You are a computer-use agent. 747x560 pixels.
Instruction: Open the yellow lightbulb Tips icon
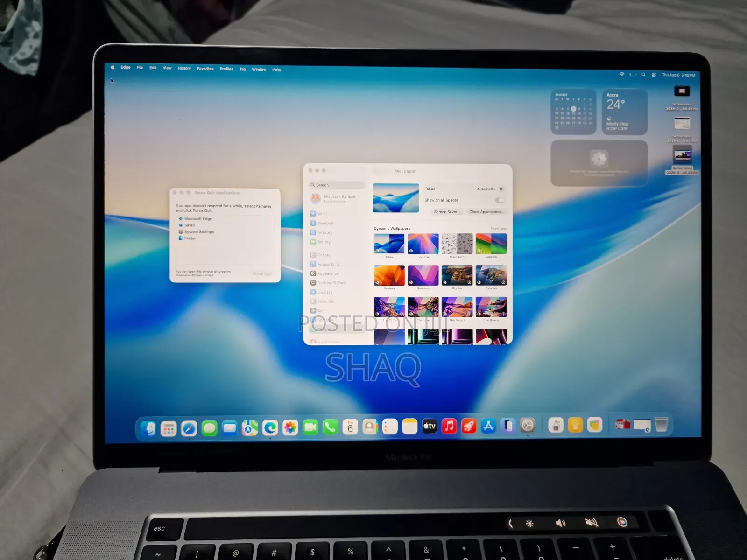coord(575,425)
